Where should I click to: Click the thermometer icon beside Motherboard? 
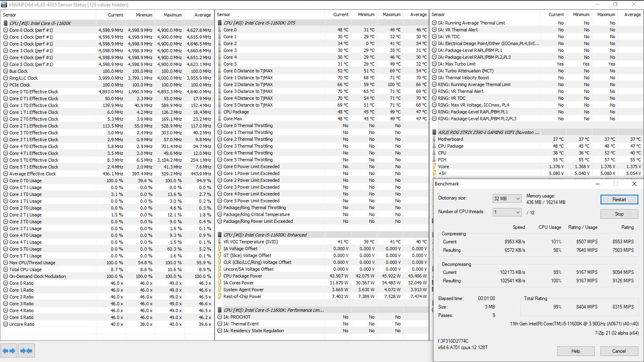pos(434,139)
